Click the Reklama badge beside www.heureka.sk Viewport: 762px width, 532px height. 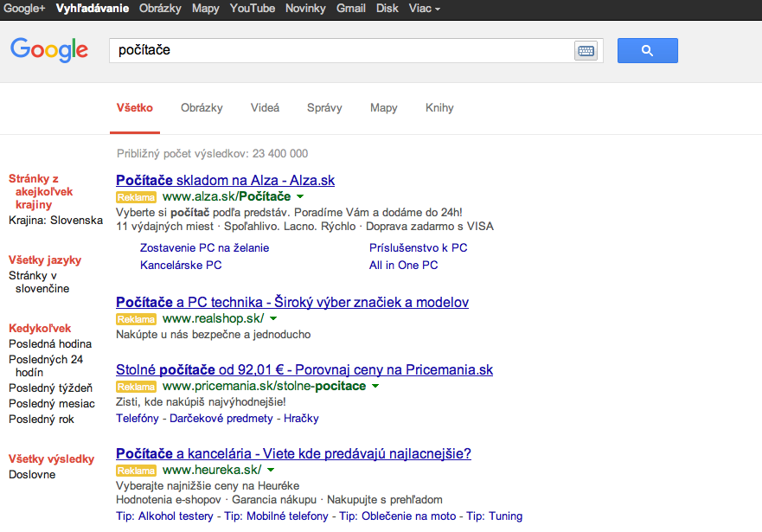pyautogui.click(x=136, y=471)
